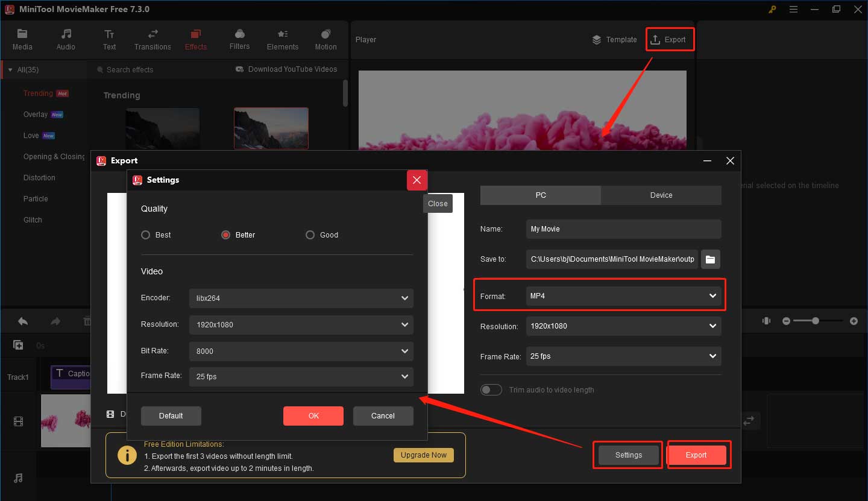Click the video track film icon
This screenshot has height=501, width=868.
19,421
